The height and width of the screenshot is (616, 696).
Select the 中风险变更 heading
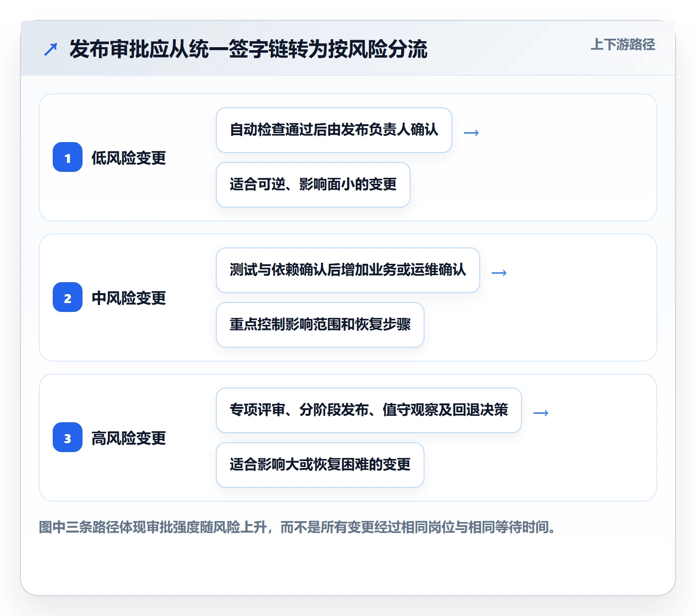[129, 298]
